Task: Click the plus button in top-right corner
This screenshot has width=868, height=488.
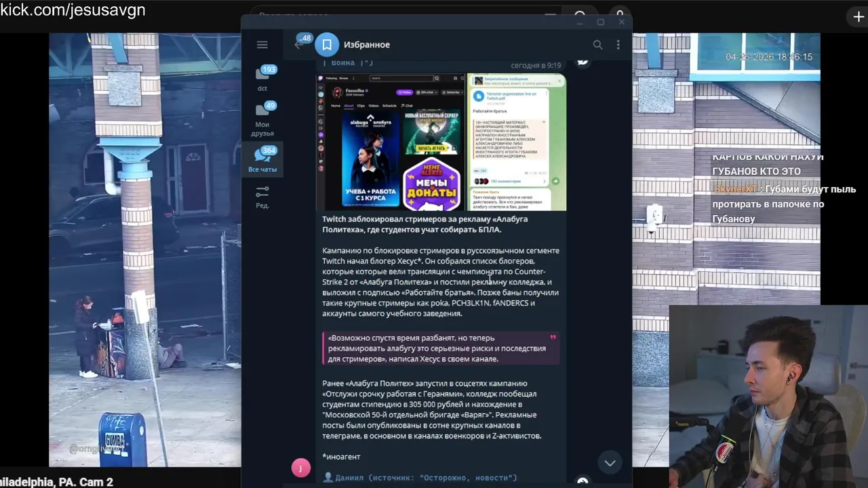Action: pyautogui.click(x=859, y=17)
